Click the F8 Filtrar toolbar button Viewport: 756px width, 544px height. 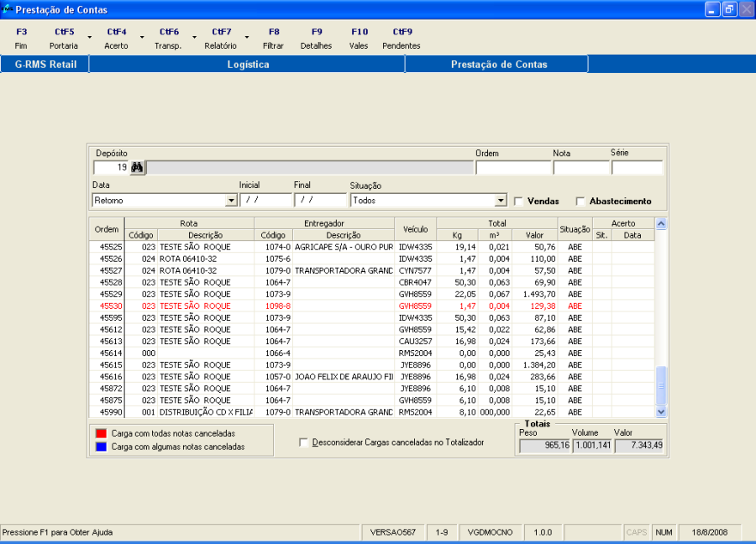[274, 39]
